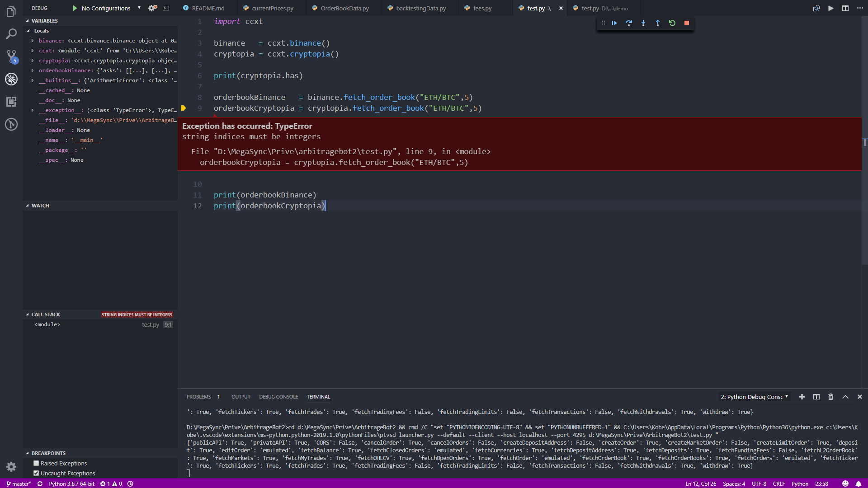
Task: Disable the Uncaught Exceptions breakpoint
Action: (37, 473)
